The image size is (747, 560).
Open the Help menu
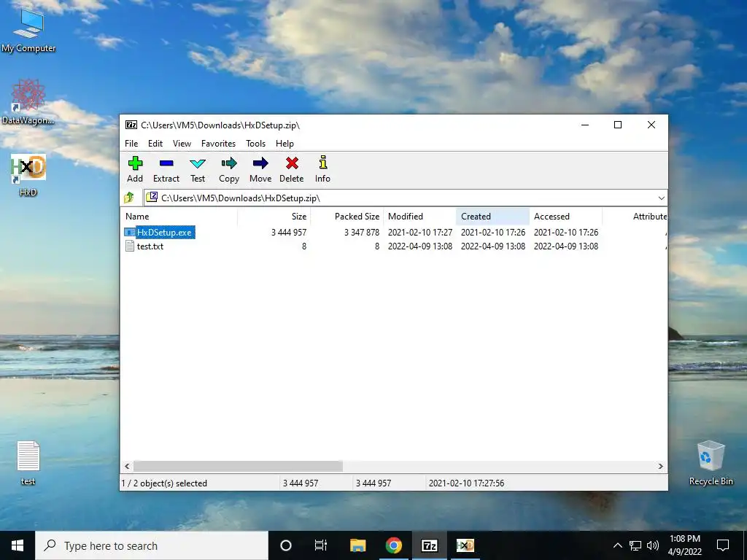tap(285, 144)
